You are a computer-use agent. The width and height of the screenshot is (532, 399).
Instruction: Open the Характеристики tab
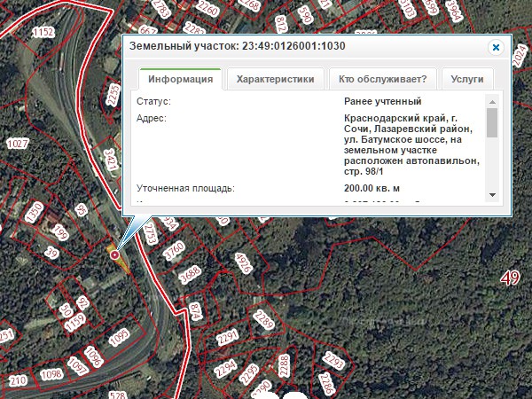point(275,79)
